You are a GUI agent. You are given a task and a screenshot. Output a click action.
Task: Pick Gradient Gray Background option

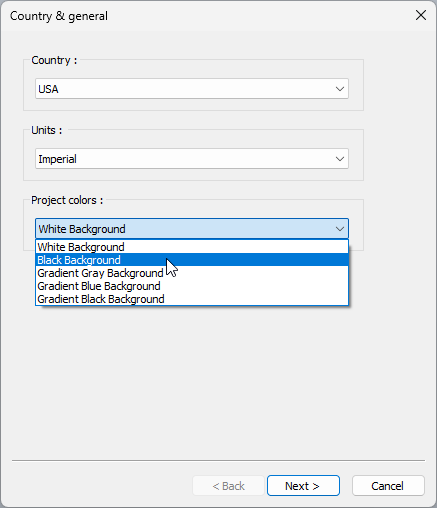point(192,273)
